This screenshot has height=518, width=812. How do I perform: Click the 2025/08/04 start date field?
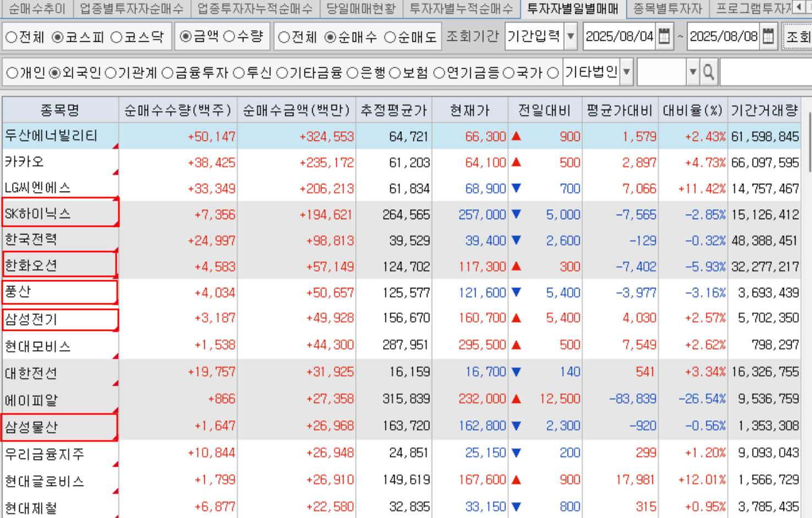(619, 37)
